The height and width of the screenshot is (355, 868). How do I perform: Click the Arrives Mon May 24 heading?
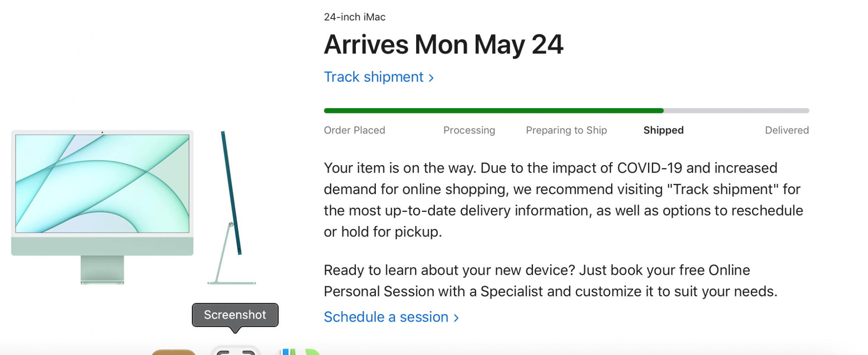(444, 45)
